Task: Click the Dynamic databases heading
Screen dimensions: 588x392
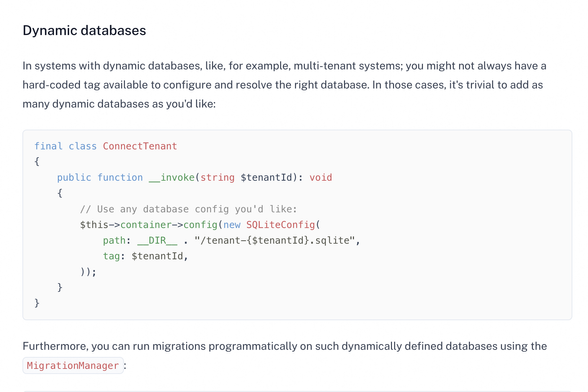Action: tap(84, 30)
